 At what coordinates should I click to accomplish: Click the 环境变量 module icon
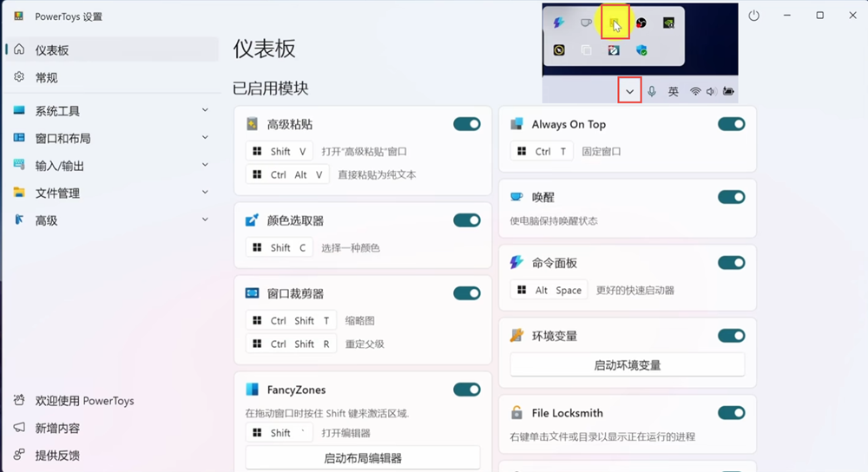516,335
